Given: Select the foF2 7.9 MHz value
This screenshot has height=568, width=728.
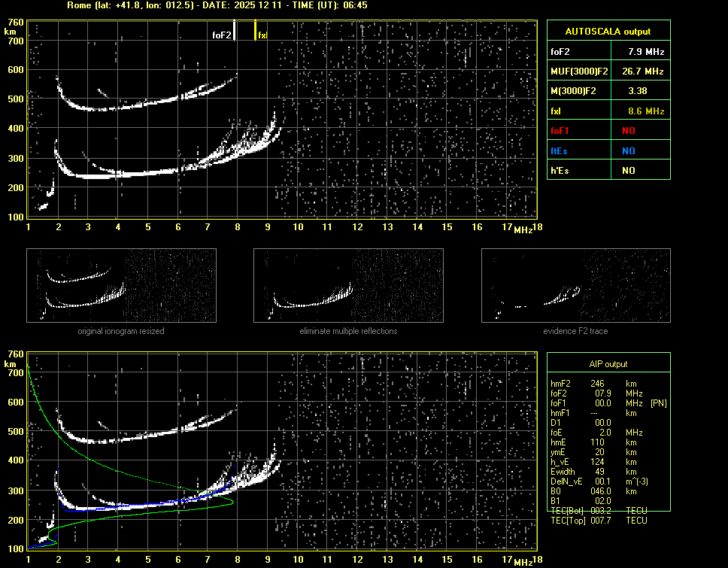Looking at the screenshot, I should [x=646, y=52].
